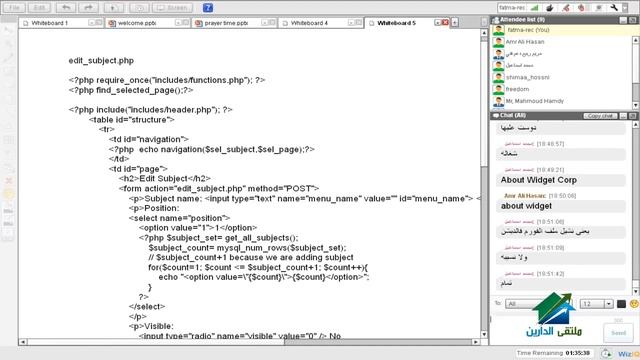The height and width of the screenshot is (360, 640).
Task: Switch to the welcome.pptx tab
Action: 137,23
